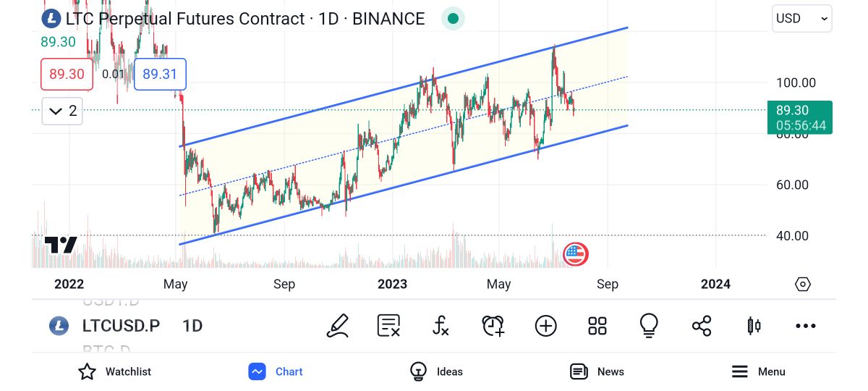The width and height of the screenshot is (868, 391).
Task: Open the three dots more options
Action: [x=806, y=326]
